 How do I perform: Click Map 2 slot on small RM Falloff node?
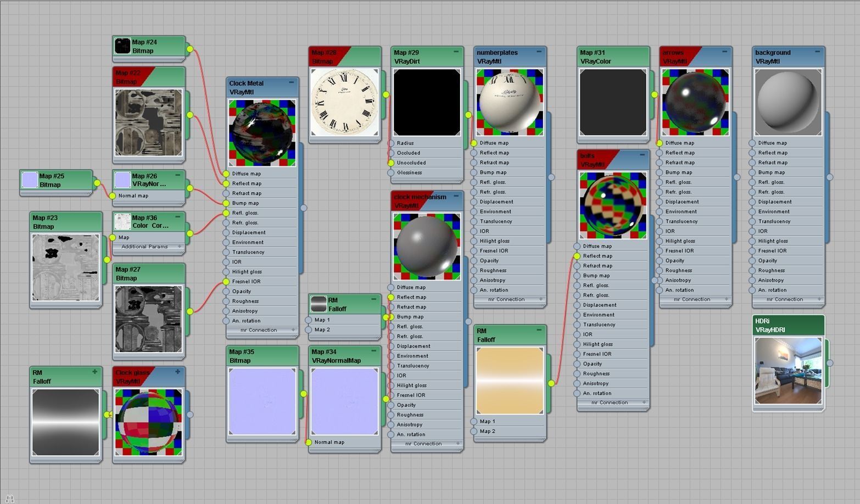(345, 330)
